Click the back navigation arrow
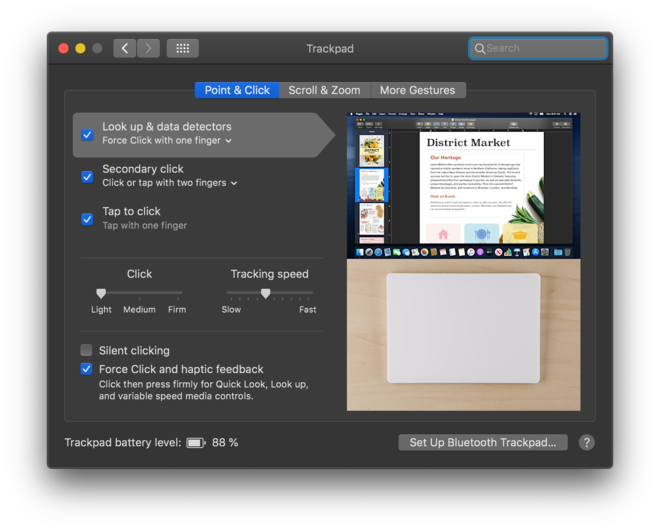The height and width of the screenshot is (531, 660). point(124,48)
